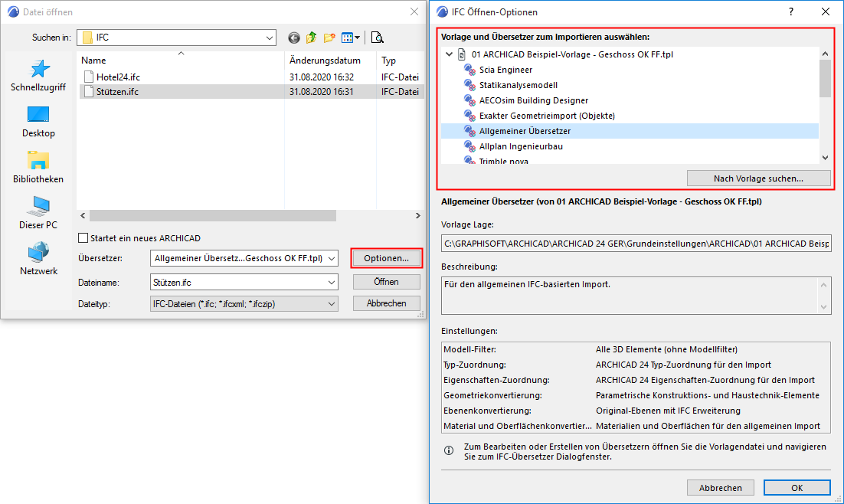This screenshot has height=504, width=844.
Task: Click the Optionen... button
Action: click(x=387, y=258)
